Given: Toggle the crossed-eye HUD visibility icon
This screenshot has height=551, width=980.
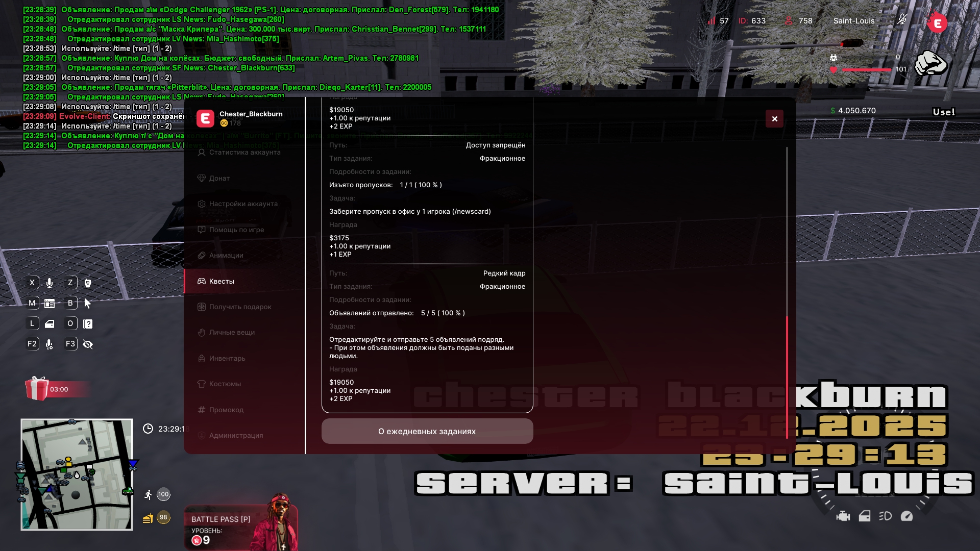Looking at the screenshot, I should (x=88, y=344).
